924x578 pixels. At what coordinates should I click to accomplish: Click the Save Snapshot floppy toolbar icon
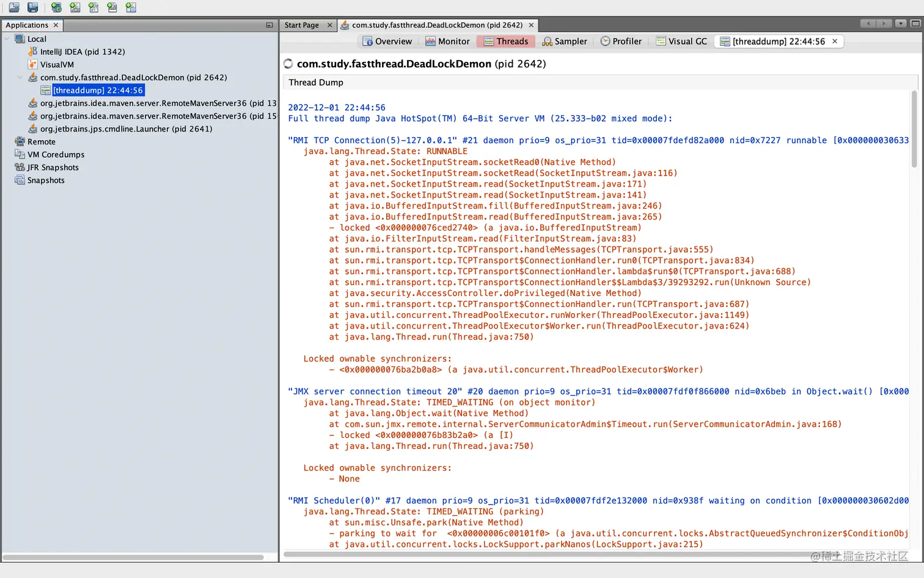click(33, 7)
